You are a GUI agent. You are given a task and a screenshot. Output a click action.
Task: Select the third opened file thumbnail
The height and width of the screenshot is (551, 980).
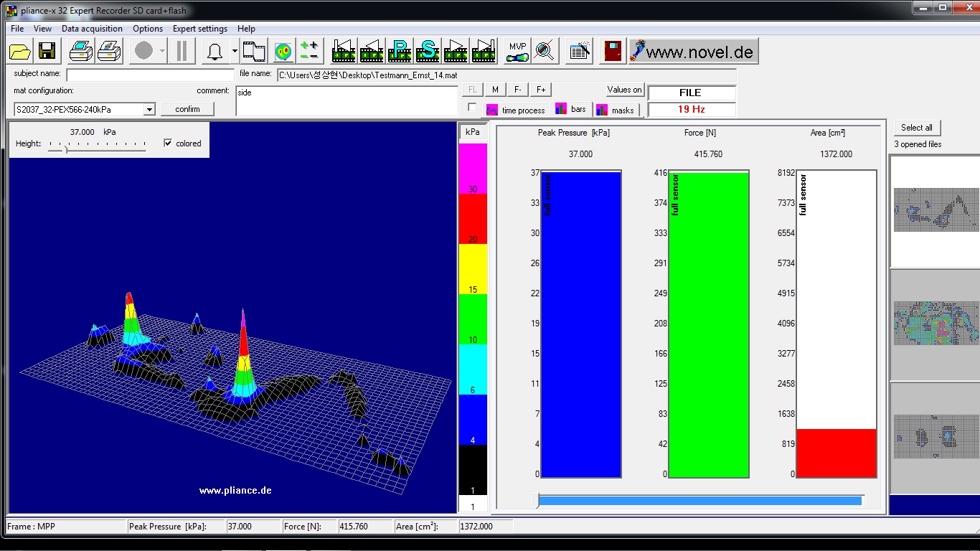point(935,438)
